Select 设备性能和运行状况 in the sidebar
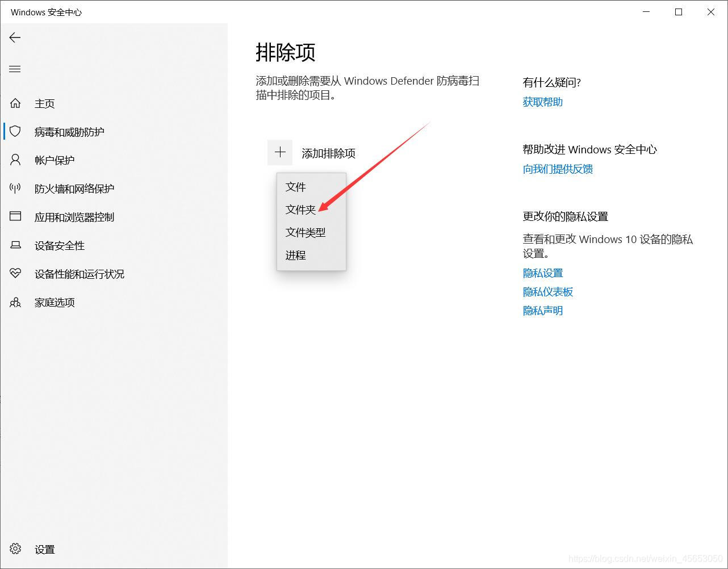The height and width of the screenshot is (569, 728). pos(114,274)
